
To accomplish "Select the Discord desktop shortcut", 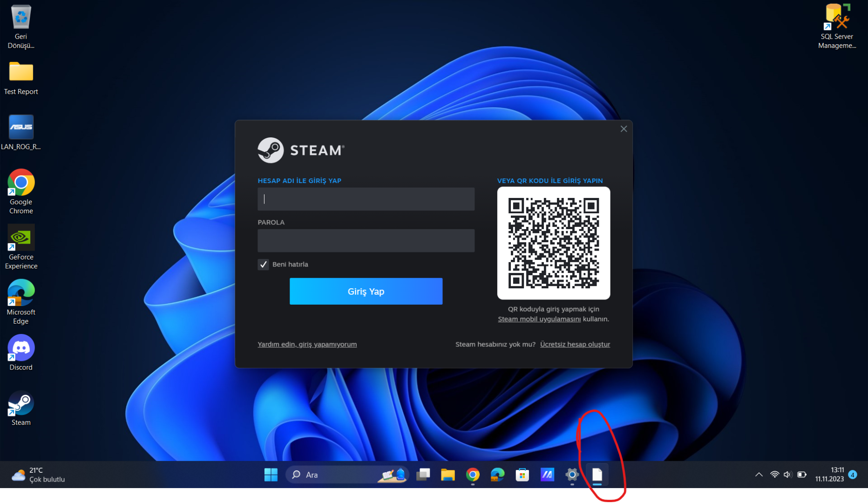I will pyautogui.click(x=21, y=353).
